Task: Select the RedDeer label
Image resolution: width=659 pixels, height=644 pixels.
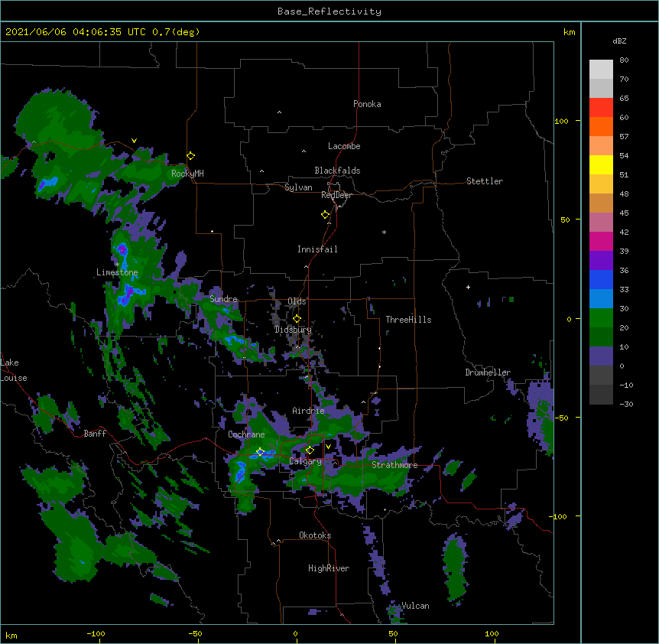Action: (x=336, y=195)
